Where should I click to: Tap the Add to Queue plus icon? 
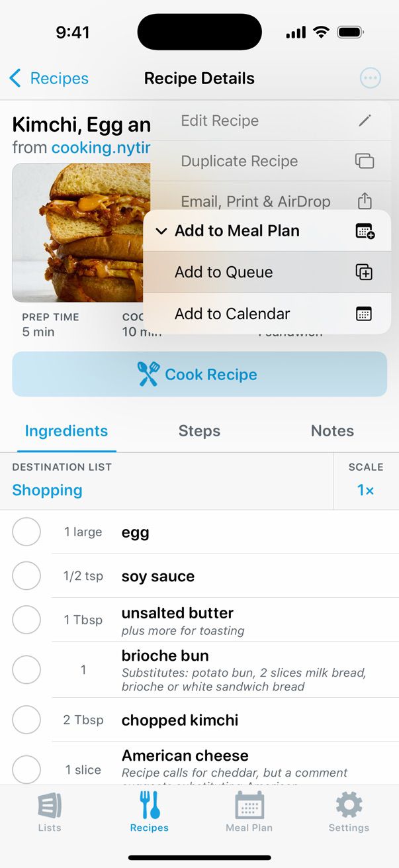click(364, 272)
